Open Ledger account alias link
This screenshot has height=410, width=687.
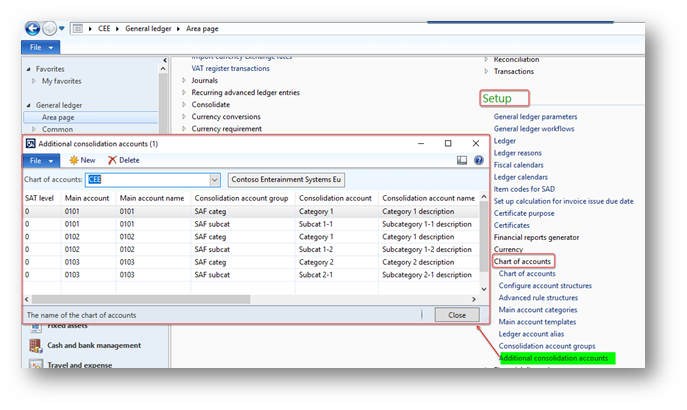pos(531,334)
